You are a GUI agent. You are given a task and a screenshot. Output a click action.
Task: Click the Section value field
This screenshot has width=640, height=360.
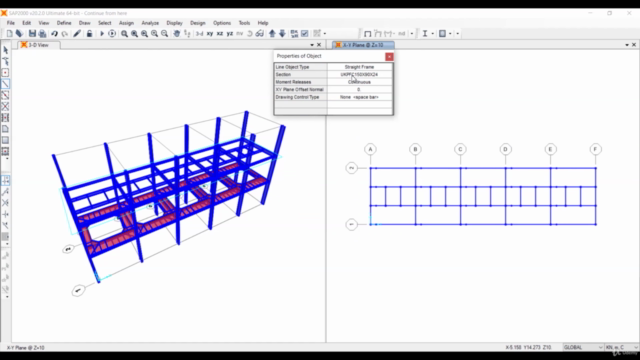360,75
